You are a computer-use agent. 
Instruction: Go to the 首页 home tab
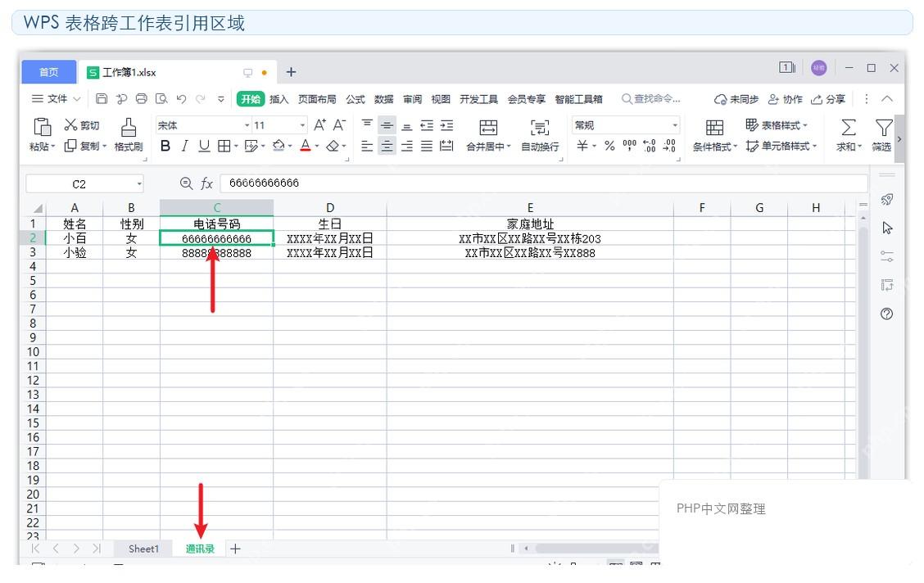pyautogui.click(x=49, y=72)
